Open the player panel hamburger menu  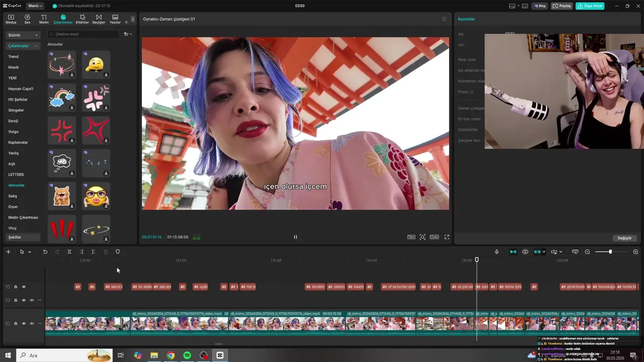pos(444,19)
